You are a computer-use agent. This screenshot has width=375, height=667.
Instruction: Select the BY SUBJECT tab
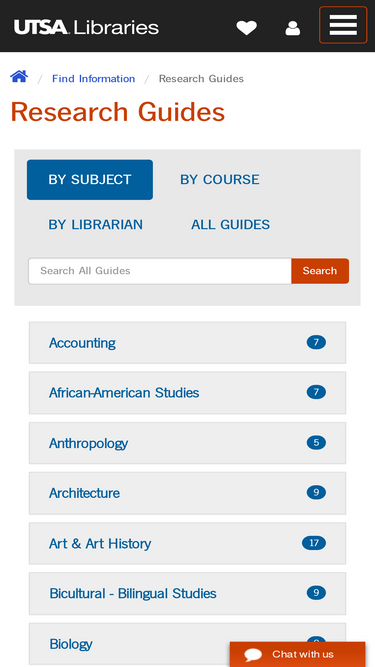click(x=90, y=180)
